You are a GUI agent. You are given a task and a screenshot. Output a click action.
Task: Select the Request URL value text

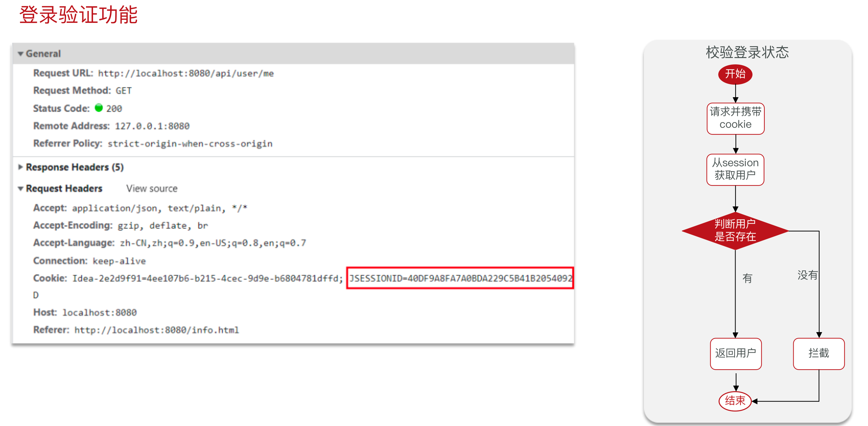pyautogui.click(x=186, y=73)
